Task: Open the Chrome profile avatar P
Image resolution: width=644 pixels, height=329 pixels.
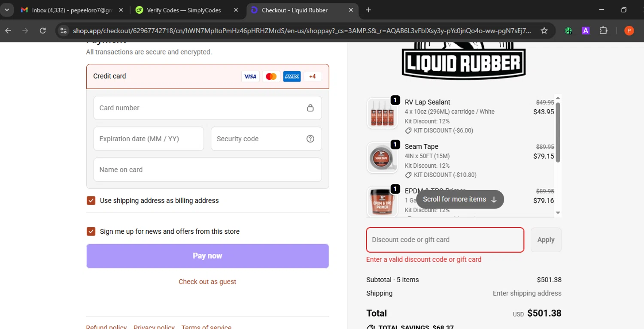Action: pyautogui.click(x=629, y=30)
